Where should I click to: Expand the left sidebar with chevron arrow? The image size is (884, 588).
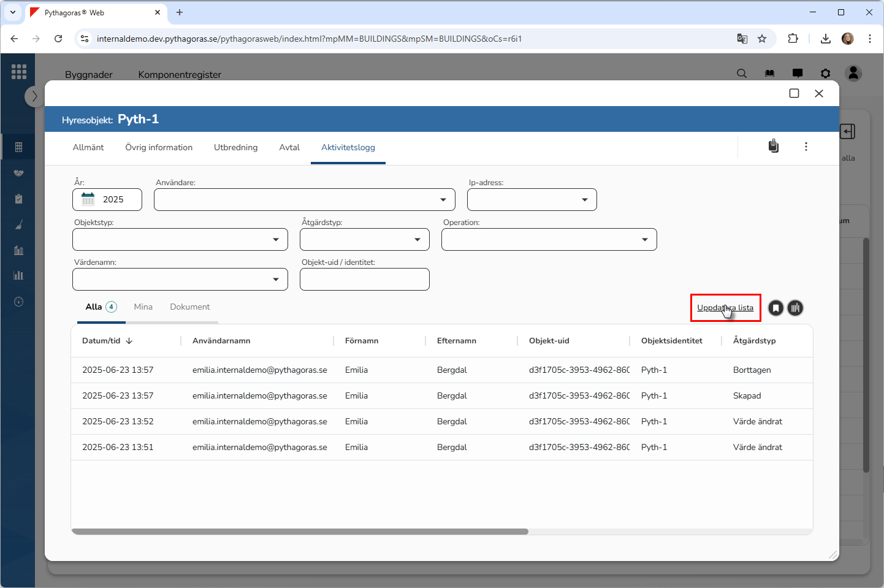[34, 96]
